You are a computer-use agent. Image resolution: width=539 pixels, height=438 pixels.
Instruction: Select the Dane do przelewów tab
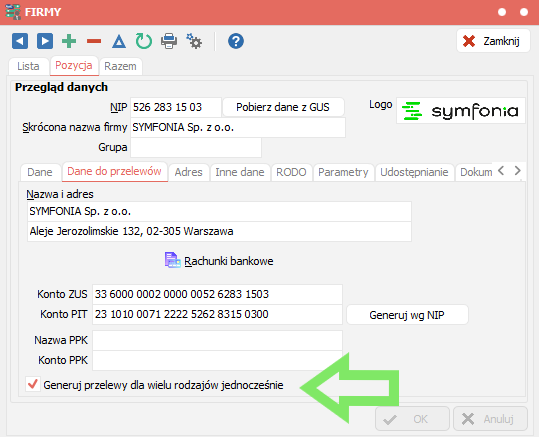click(114, 171)
